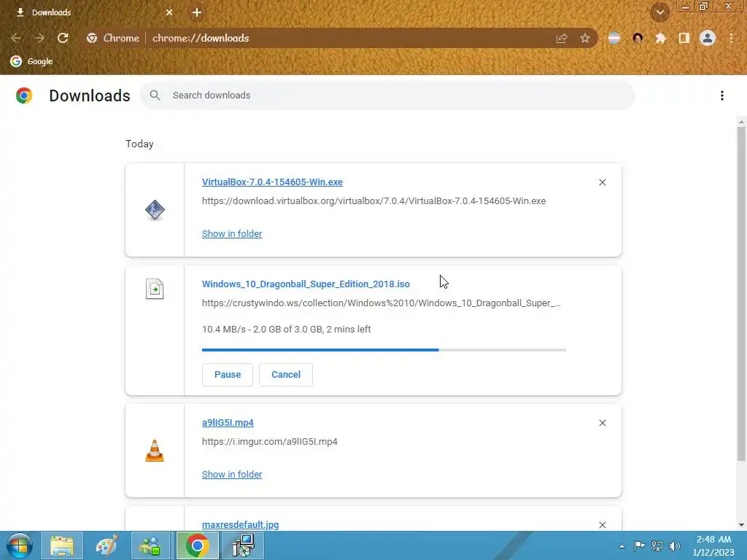Show hidden system tray icons
Screen dimensions: 747x560
[x=622, y=546]
